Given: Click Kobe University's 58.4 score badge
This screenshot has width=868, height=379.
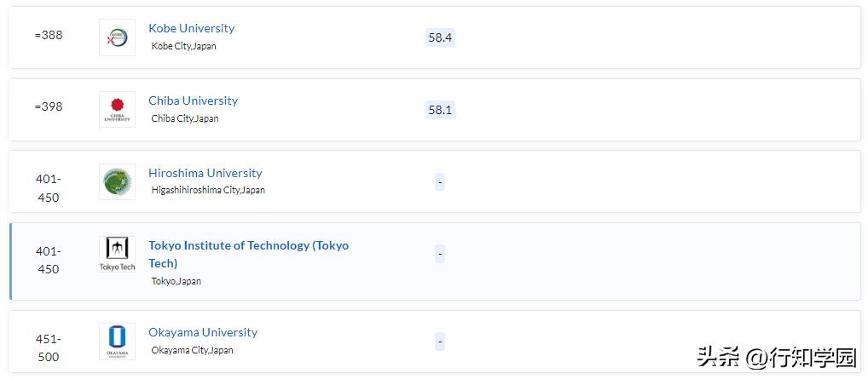Looking at the screenshot, I should [440, 37].
